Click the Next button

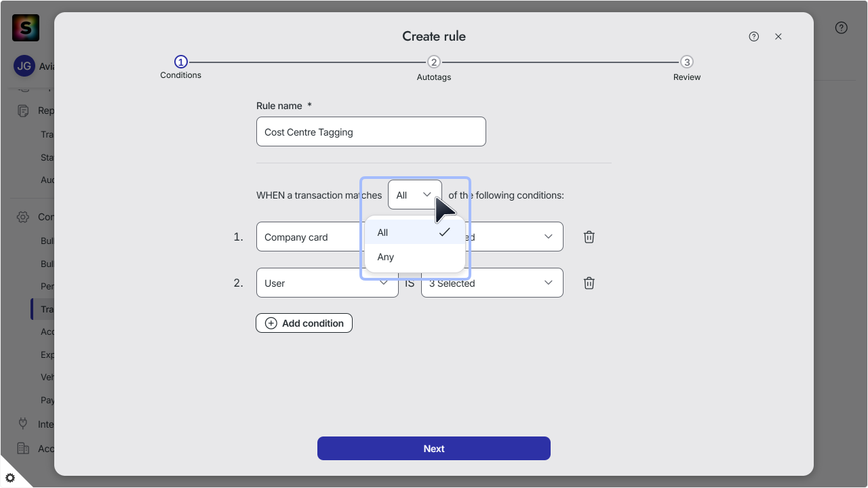point(434,449)
